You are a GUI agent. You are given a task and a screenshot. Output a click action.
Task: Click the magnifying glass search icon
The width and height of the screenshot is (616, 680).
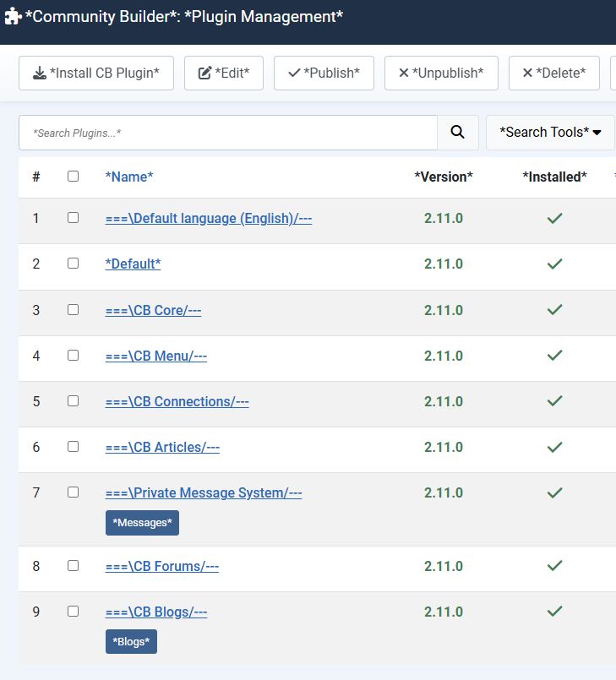pos(458,133)
